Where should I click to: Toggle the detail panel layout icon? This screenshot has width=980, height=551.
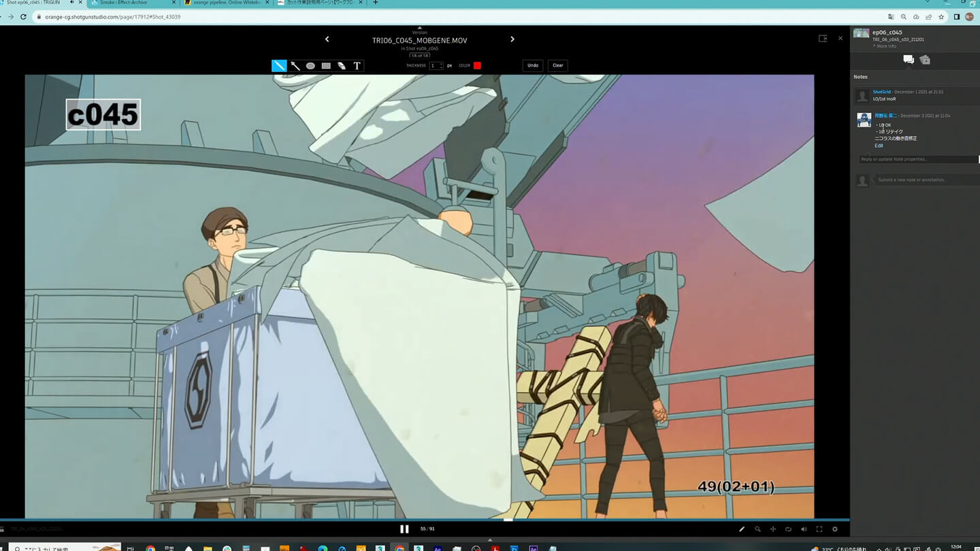(823, 38)
